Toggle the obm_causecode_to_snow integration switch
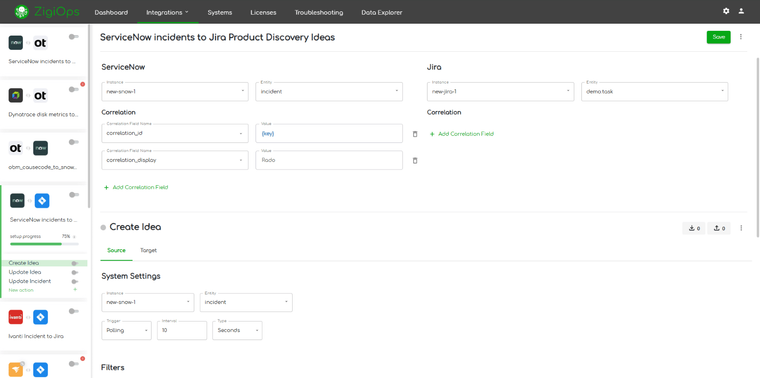The height and width of the screenshot is (378, 760). [74, 142]
